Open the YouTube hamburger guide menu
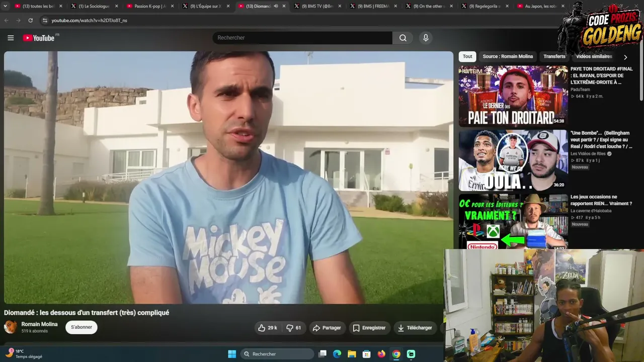This screenshot has width=644, height=362. [11, 38]
